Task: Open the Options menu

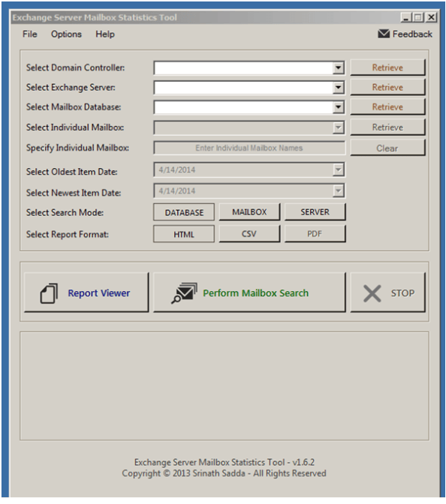Action: (x=66, y=34)
